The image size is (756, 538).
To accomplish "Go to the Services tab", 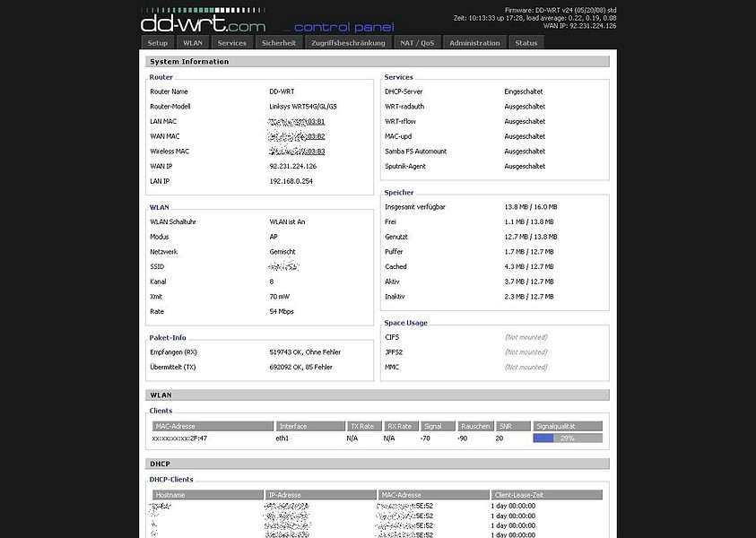I will click(231, 43).
